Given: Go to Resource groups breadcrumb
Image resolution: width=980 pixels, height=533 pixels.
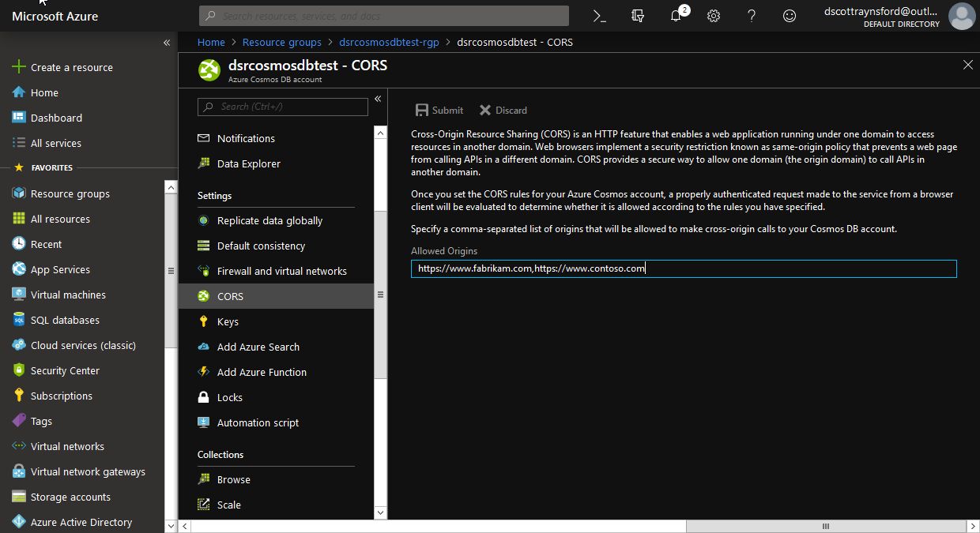Looking at the screenshot, I should click(282, 42).
